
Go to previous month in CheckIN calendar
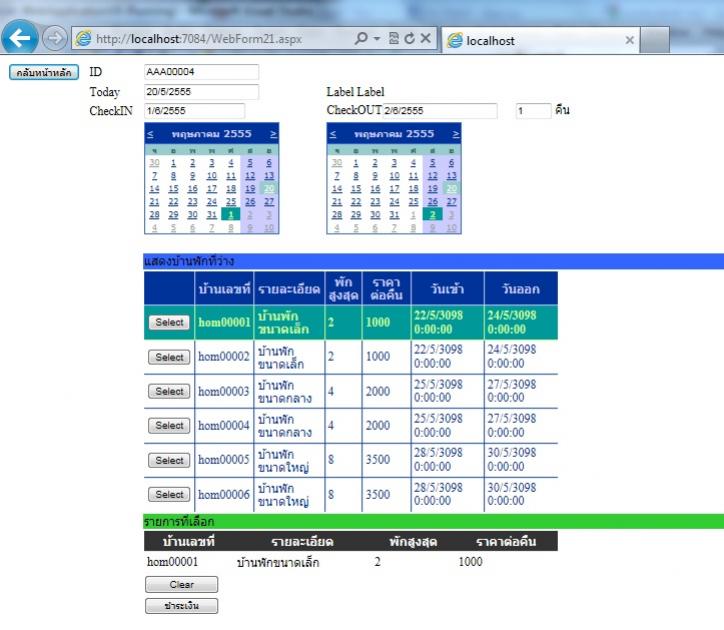[150, 134]
